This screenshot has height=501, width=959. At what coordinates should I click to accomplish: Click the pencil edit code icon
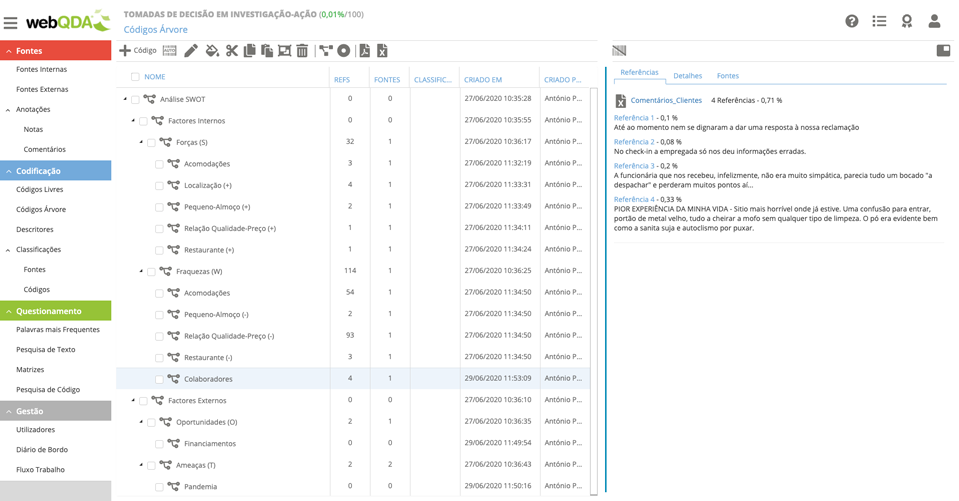[191, 51]
